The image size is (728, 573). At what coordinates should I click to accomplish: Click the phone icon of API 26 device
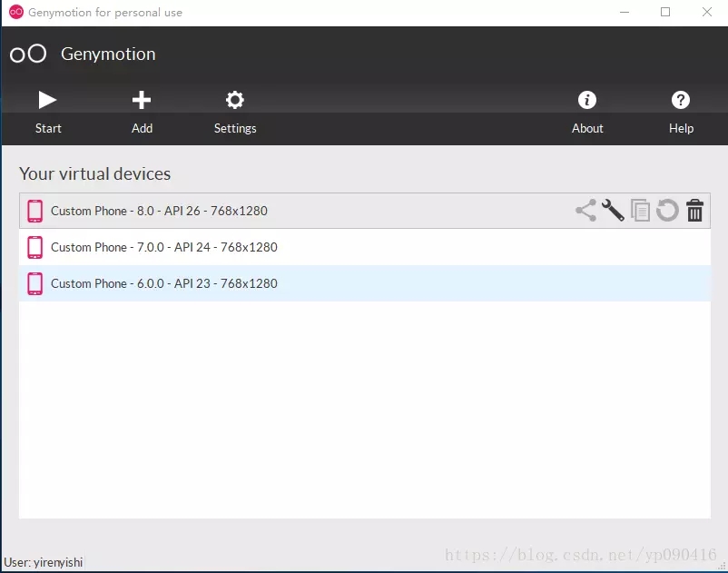click(x=34, y=211)
